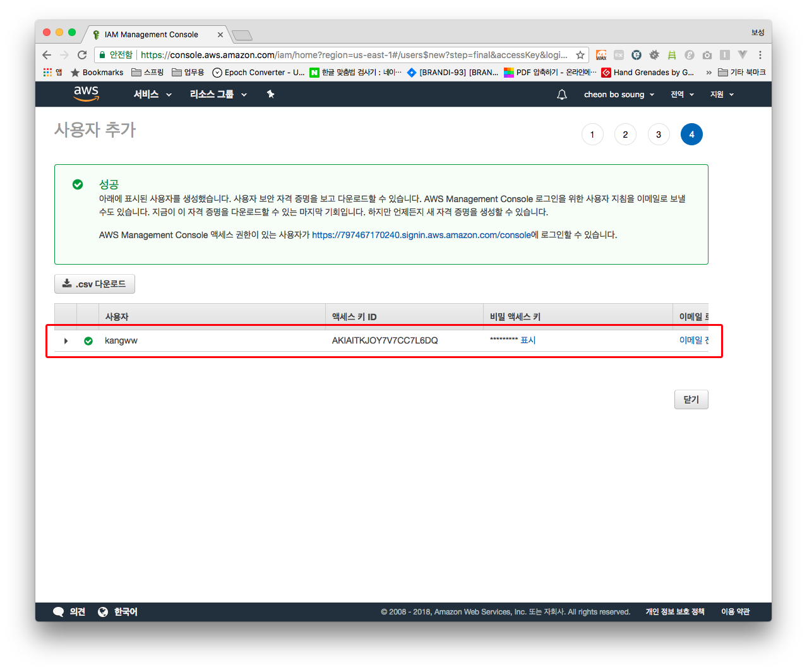Open Chrome three-dot menu
The image size is (807, 672).
point(760,55)
